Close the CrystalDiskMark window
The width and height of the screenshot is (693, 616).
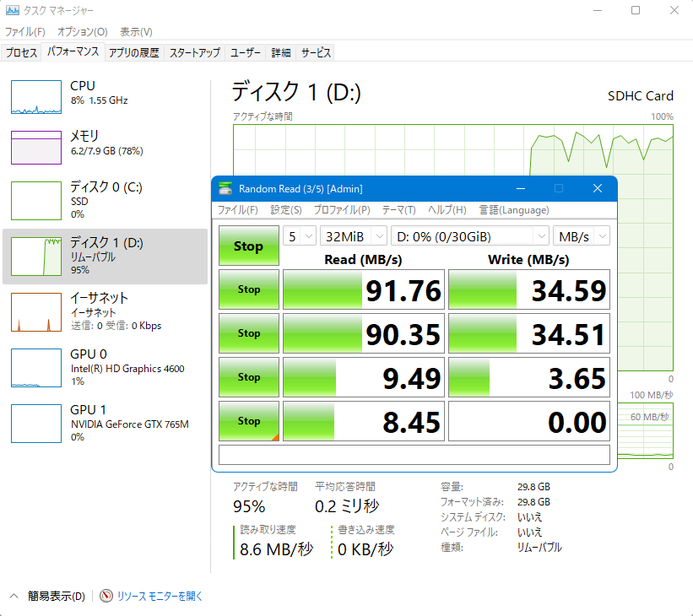click(598, 189)
